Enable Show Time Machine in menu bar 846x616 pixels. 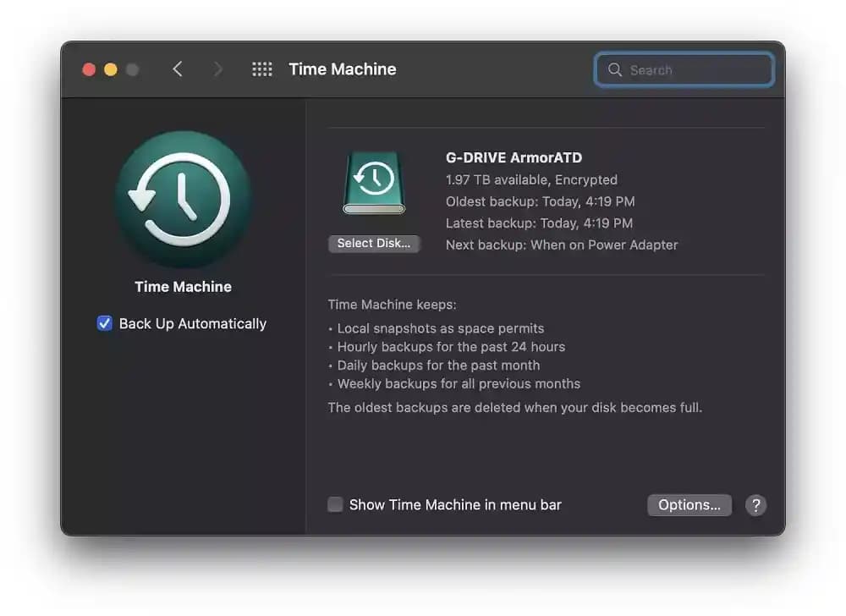(x=335, y=503)
